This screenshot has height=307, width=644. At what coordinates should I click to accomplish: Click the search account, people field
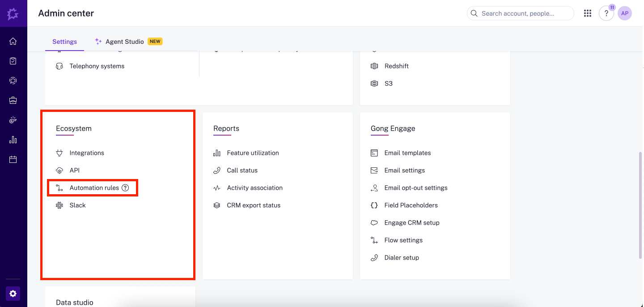(x=521, y=13)
